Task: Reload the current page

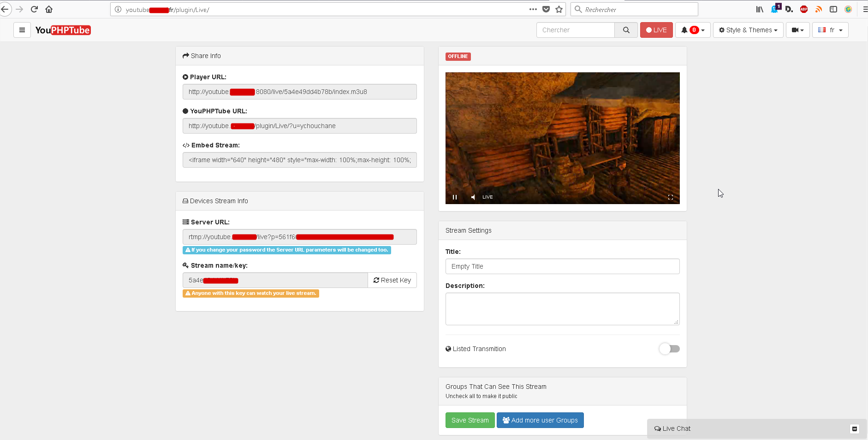Action: pyautogui.click(x=34, y=9)
